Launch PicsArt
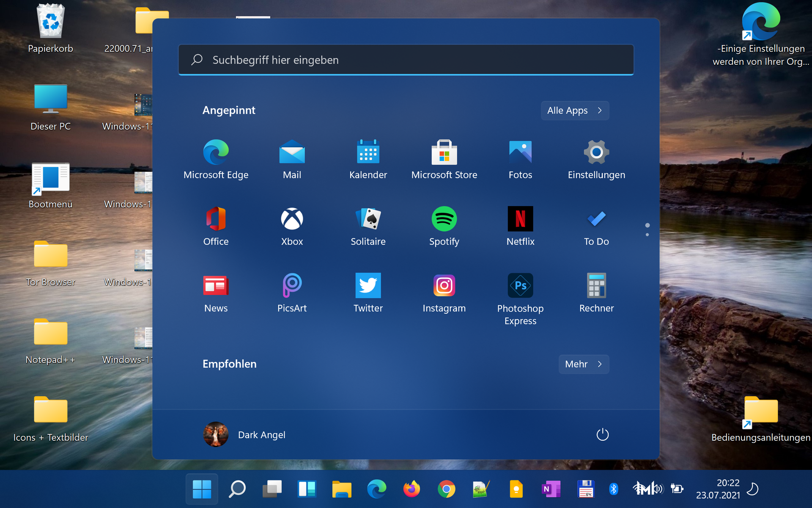The image size is (812, 508). click(x=292, y=293)
